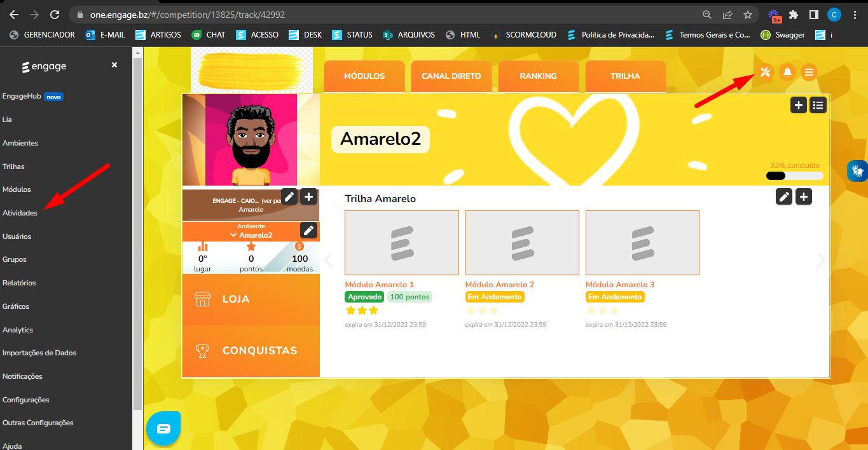This screenshot has width=868, height=450.
Task: Click the list icon on Amarelo2 banner
Action: click(x=818, y=106)
